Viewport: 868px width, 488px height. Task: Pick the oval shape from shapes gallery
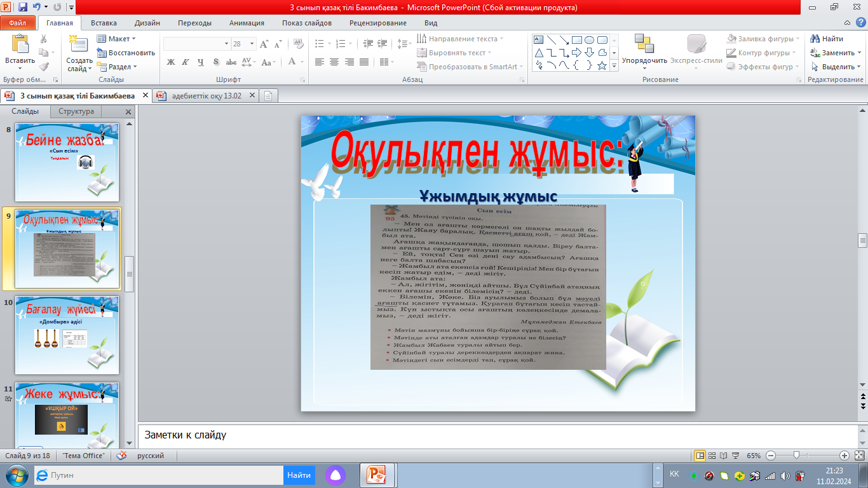[x=589, y=39]
